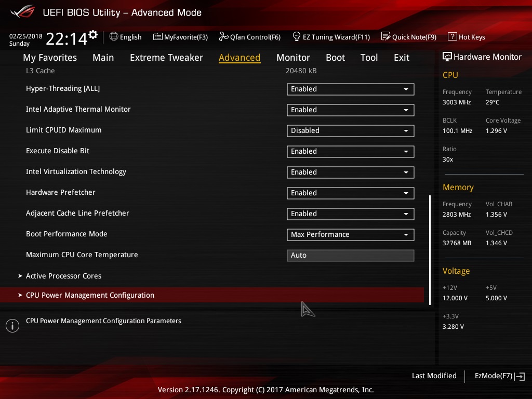Click the EzMode exit arrow icon

520,376
